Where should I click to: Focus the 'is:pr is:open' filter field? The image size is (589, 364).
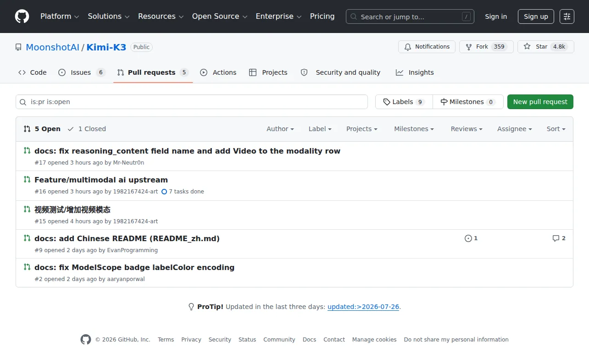click(192, 102)
